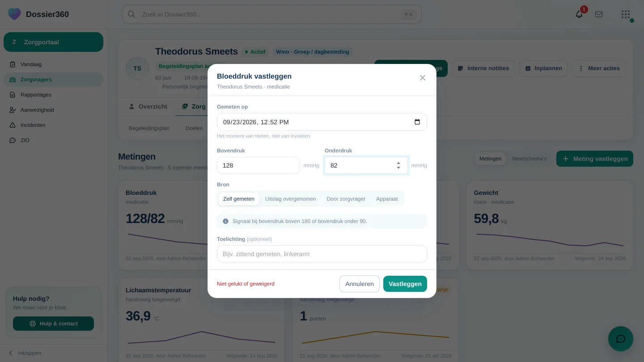
Task: Open the Begeleidingsplan sub-tab
Action: click(x=149, y=128)
